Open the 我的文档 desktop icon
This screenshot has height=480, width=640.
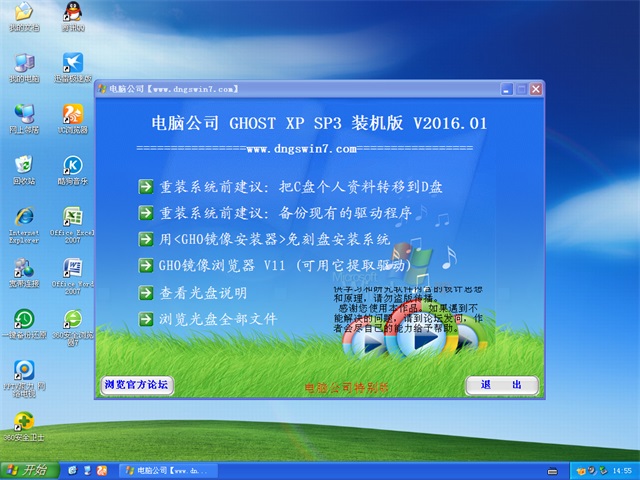20,15
